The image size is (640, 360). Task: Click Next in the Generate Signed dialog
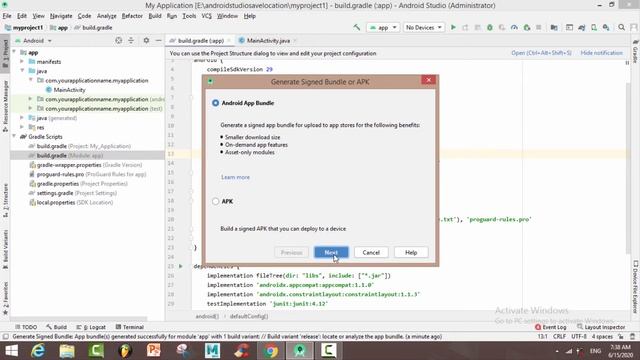(x=331, y=253)
